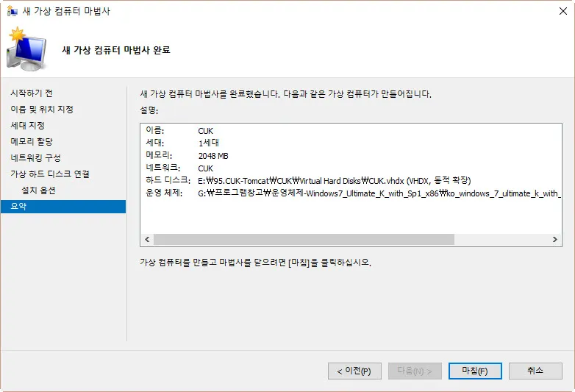This screenshot has width=575, height=392.
Task: Click the 설명: label
Action: click(x=149, y=110)
